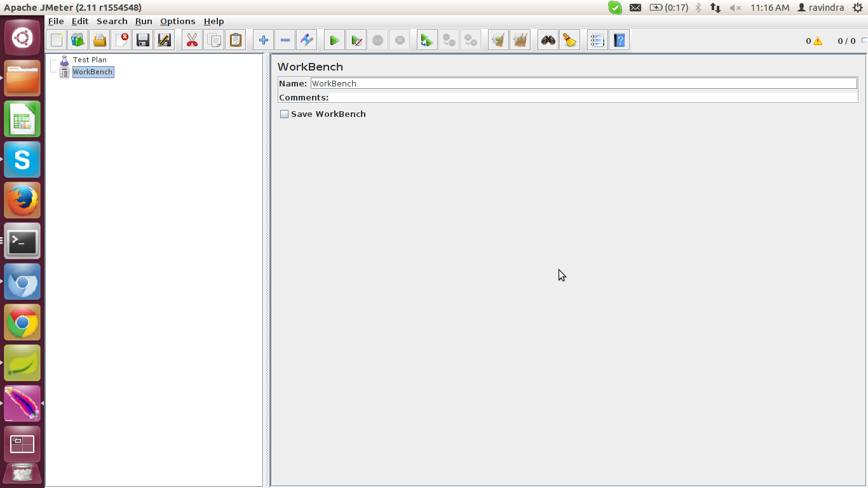Close the test plan with red-X icon
Image resolution: width=868 pixels, height=488 pixels.
click(x=121, y=41)
